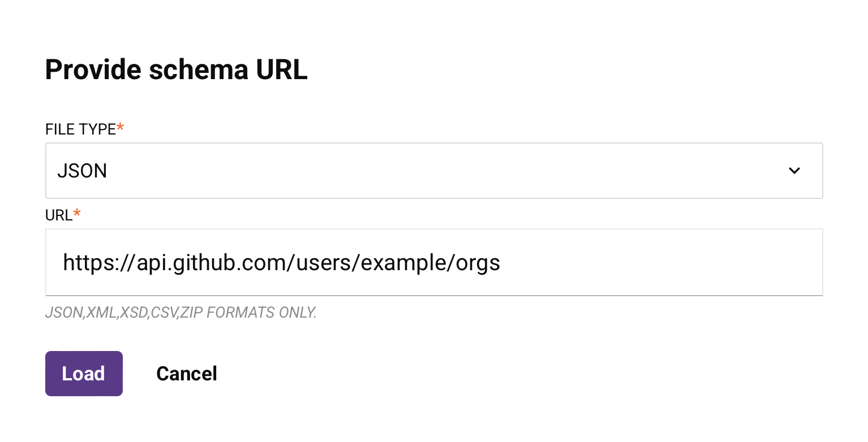Image resolution: width=868 pixels, height=442 pixels.
Task: Click the purple Load action
Action: (x=84, y=373)
